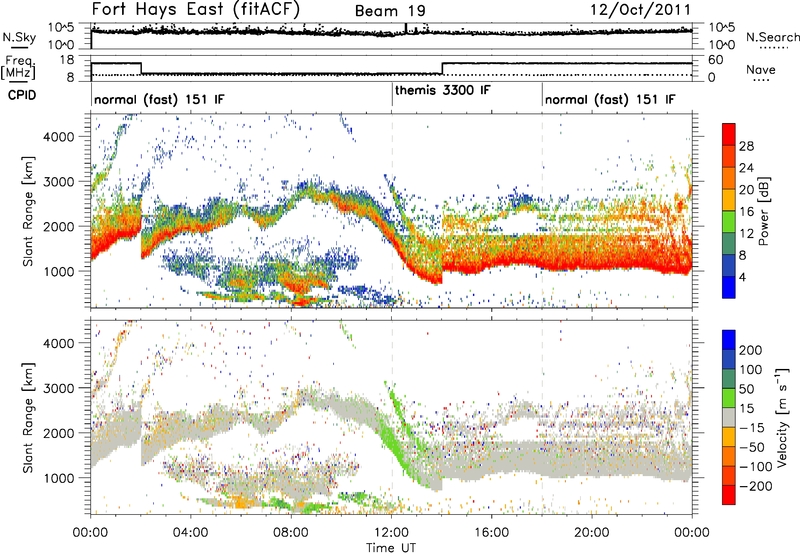Click the '4000' tick in power panel
Screen dimensions: 800x554
click(x=58, y=137)
